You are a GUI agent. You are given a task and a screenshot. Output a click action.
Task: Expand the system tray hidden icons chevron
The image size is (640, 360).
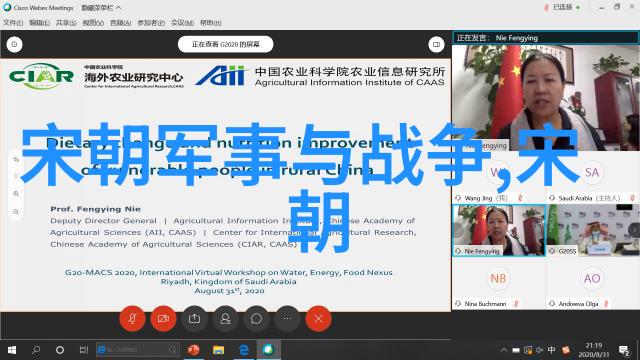[504, 350]
